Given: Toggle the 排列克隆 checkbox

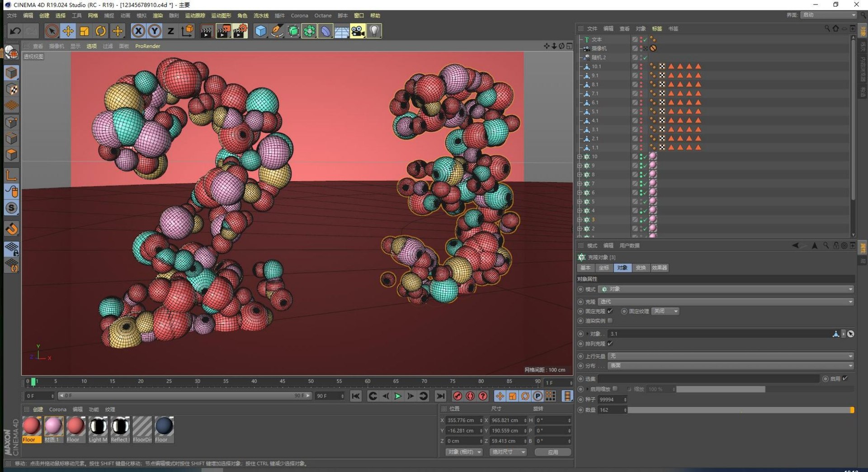Looking at the screenshot, I should (x=610, y=344).
